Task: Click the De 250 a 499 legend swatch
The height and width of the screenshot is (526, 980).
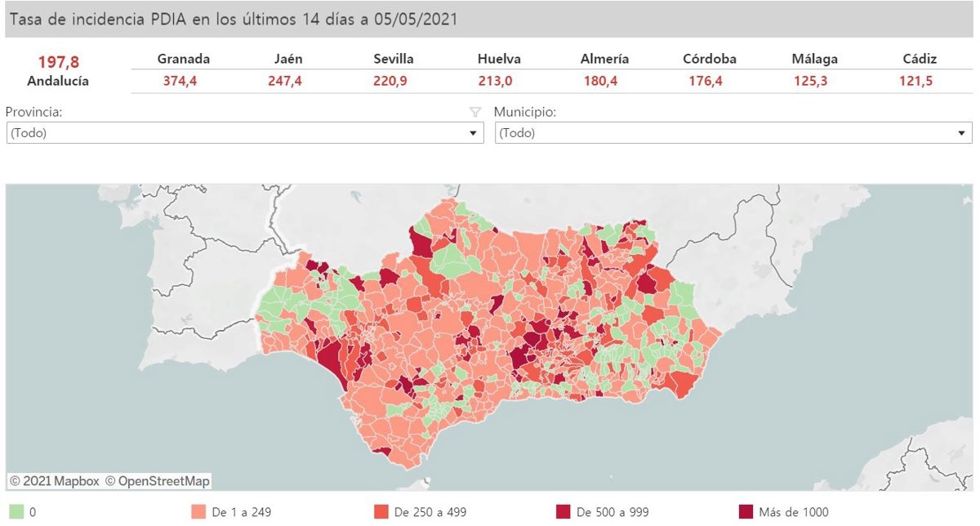Action: coord(381,512)
